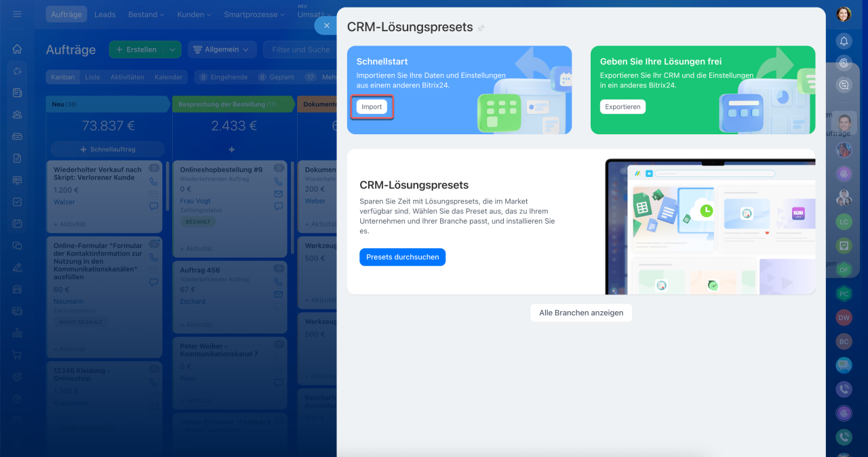Open the signature pen sidebar icon
868x457 pixels.
click(x=17, y=267)
